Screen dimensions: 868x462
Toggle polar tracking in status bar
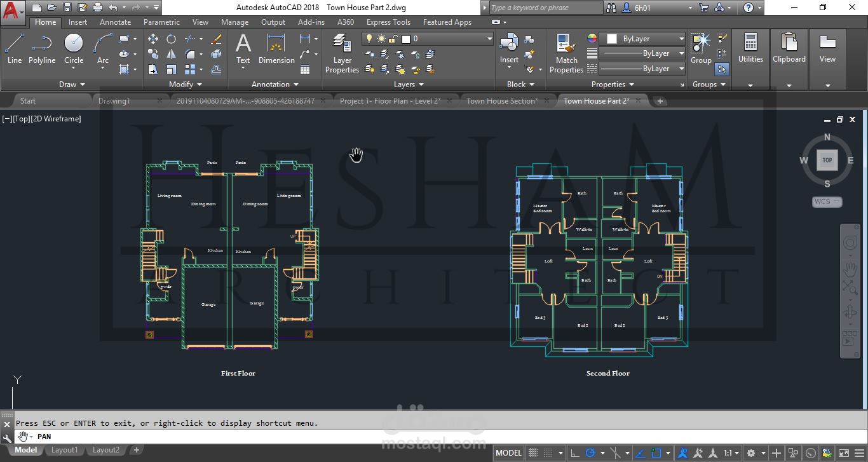click(591, 453)
